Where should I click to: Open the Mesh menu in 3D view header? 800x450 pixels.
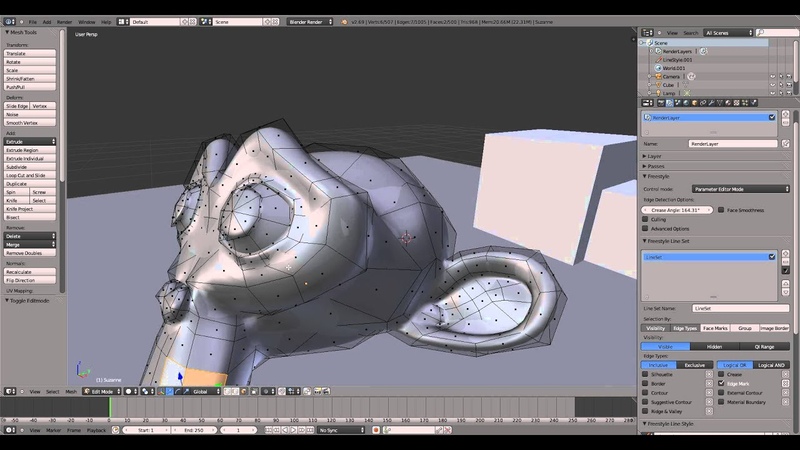tap(71, 392)
